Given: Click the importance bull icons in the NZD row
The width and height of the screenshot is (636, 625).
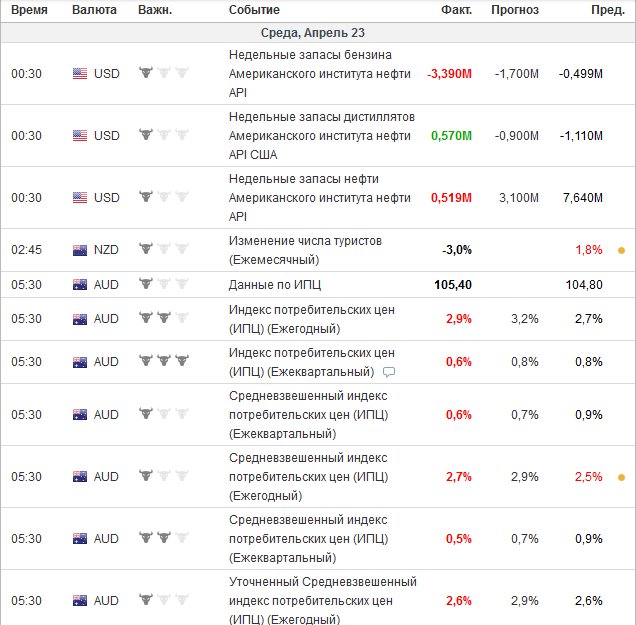Looking at the screenshot, I should (x=163, y=249).
